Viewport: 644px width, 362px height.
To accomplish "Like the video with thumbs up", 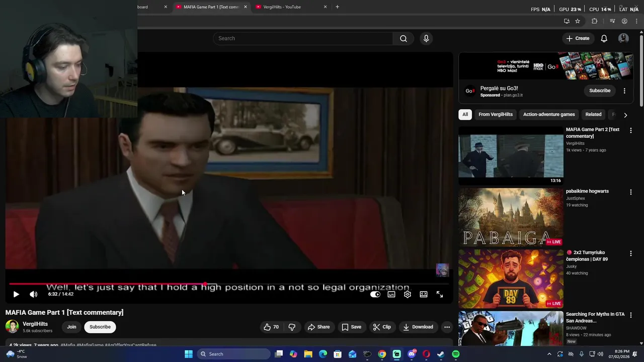I will tap(271, 327).
